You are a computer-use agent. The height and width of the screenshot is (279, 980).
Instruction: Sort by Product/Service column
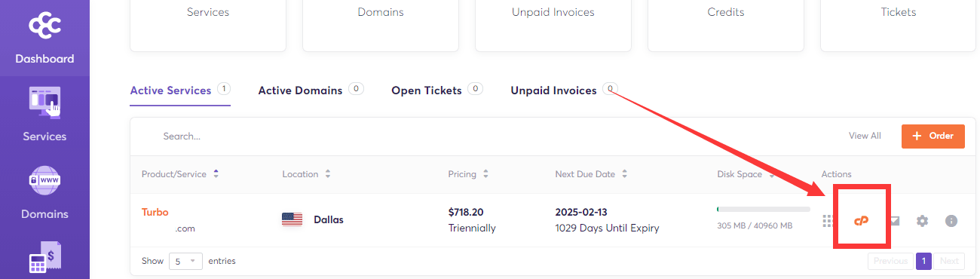point(180,174)
